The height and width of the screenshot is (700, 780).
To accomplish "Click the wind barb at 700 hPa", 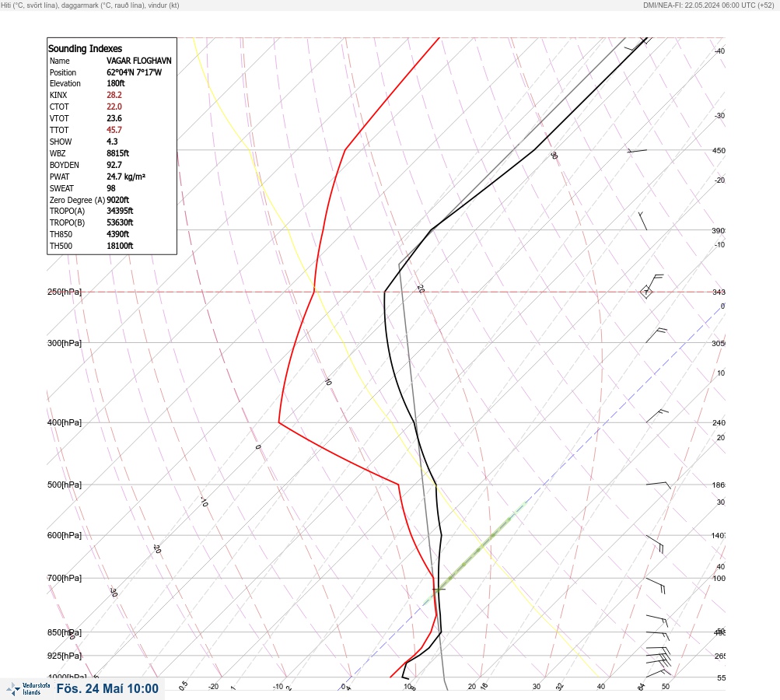I will click(x=656, y=586).
